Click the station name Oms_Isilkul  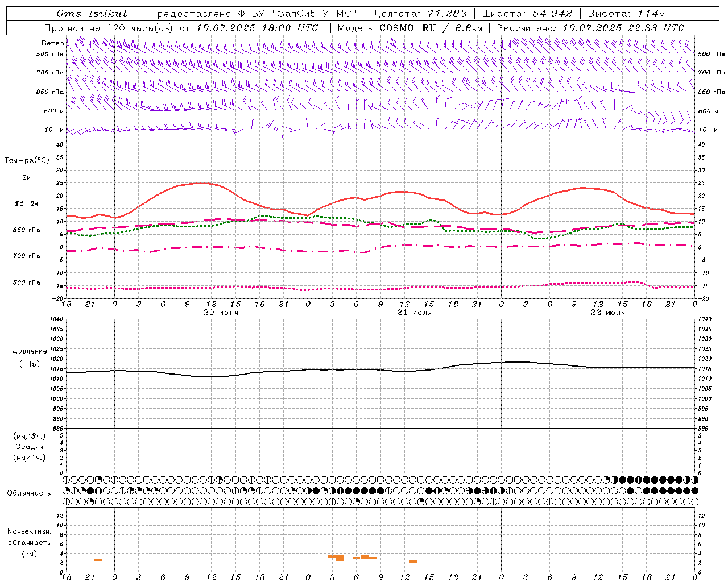(92, 14)
